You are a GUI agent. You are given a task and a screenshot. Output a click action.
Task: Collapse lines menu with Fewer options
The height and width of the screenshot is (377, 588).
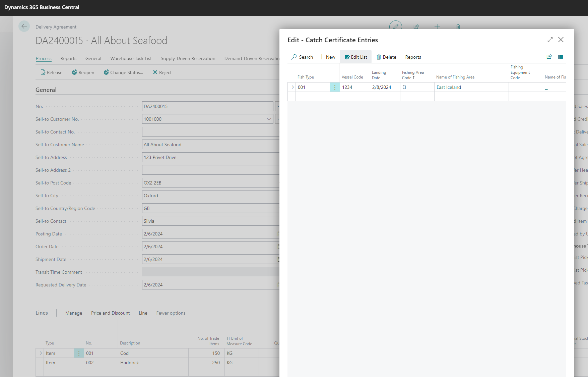pos(171,313)
